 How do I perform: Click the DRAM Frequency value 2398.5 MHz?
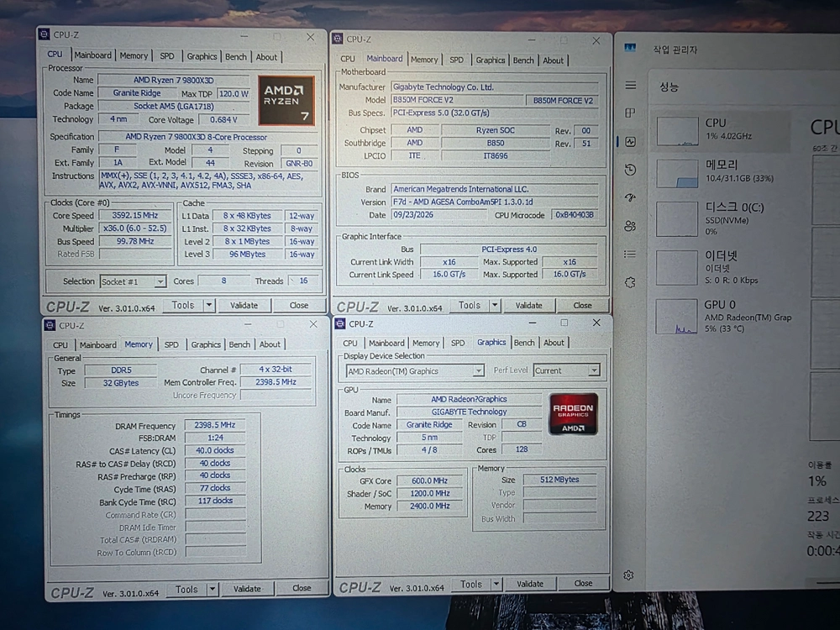(x=215, y=425)
